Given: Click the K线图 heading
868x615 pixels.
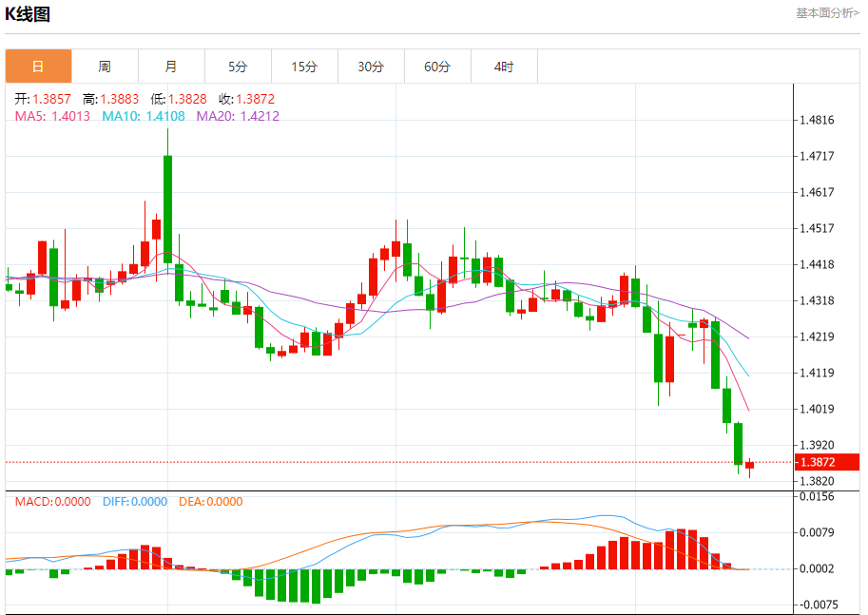Looking at the screenshot, I should click(28, 13).
